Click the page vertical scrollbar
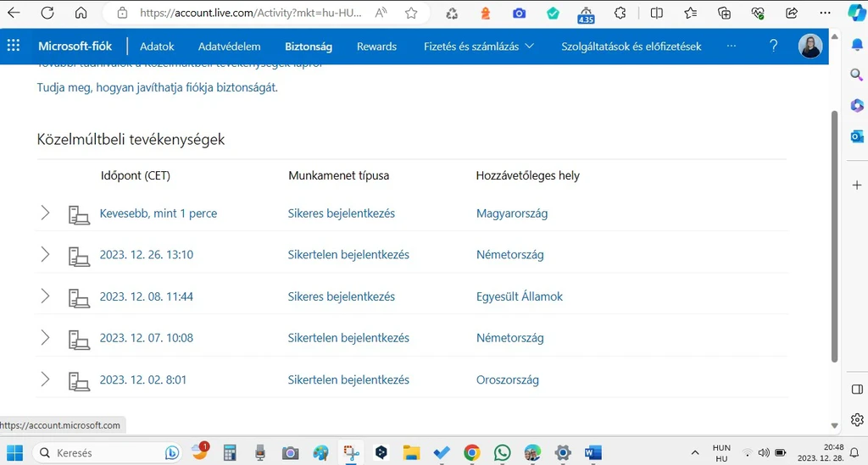The width and height of the screenshot is (868, 465). (834, 237)
